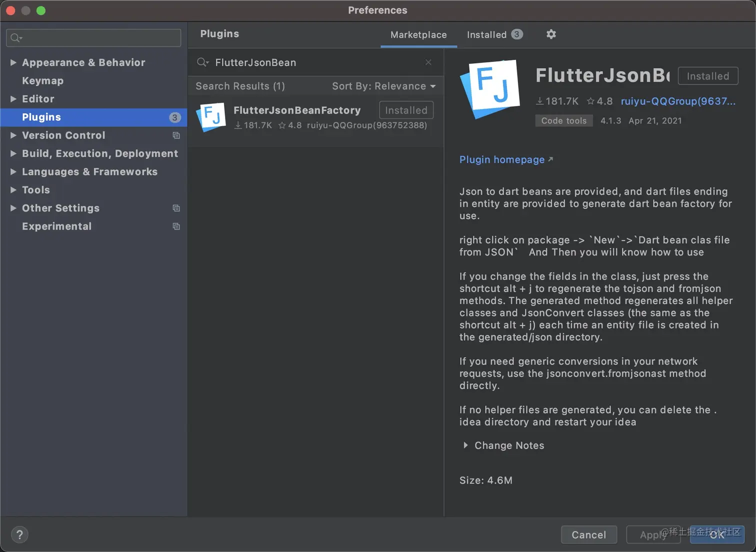Click the large FJ plugin logo in details
756x552 pixels.
click(491, 89)
